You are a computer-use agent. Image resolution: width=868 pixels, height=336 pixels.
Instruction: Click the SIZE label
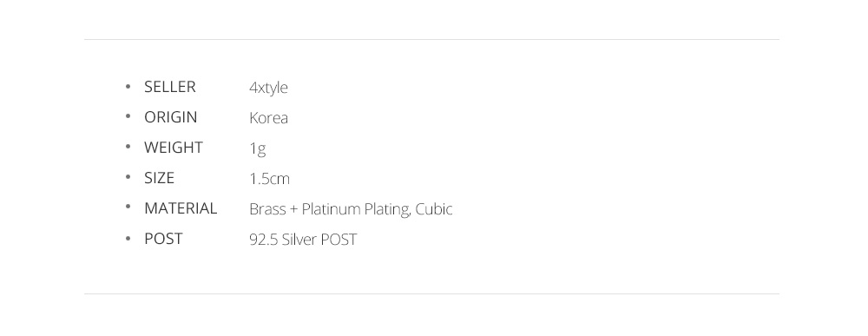click(159, 178)
